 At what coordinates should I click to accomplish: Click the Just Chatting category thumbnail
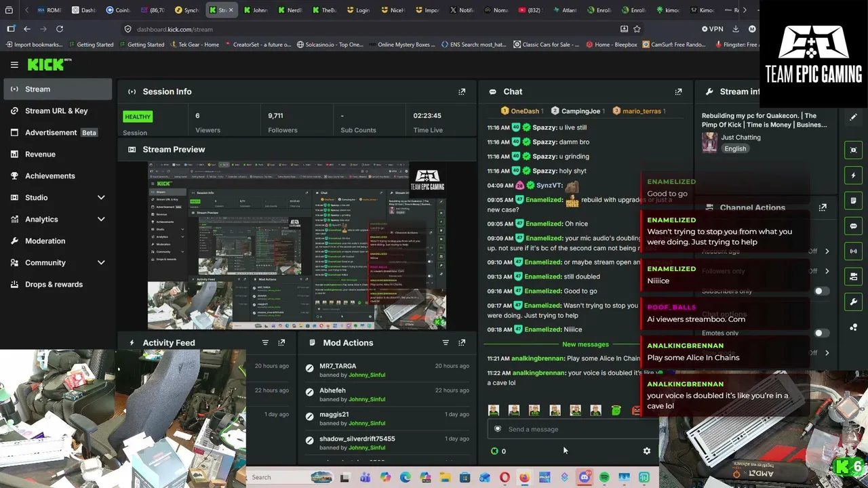[x=709, y=142]
